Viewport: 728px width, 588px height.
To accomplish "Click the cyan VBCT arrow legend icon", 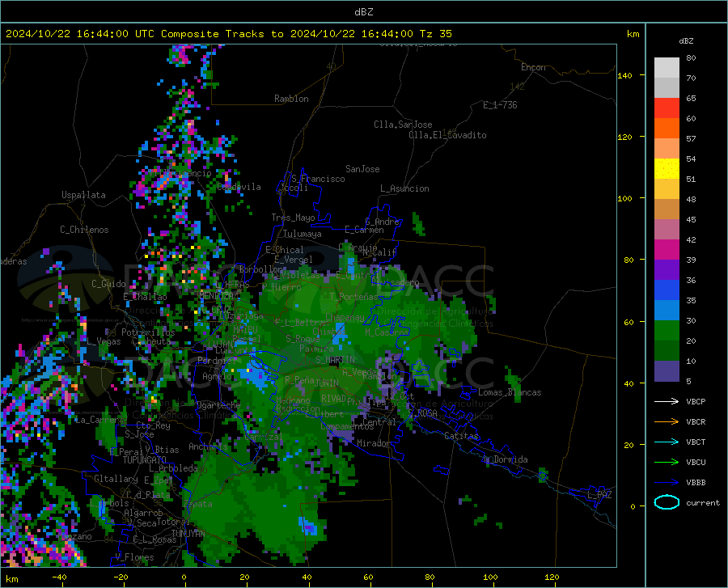I will (667, 442).
